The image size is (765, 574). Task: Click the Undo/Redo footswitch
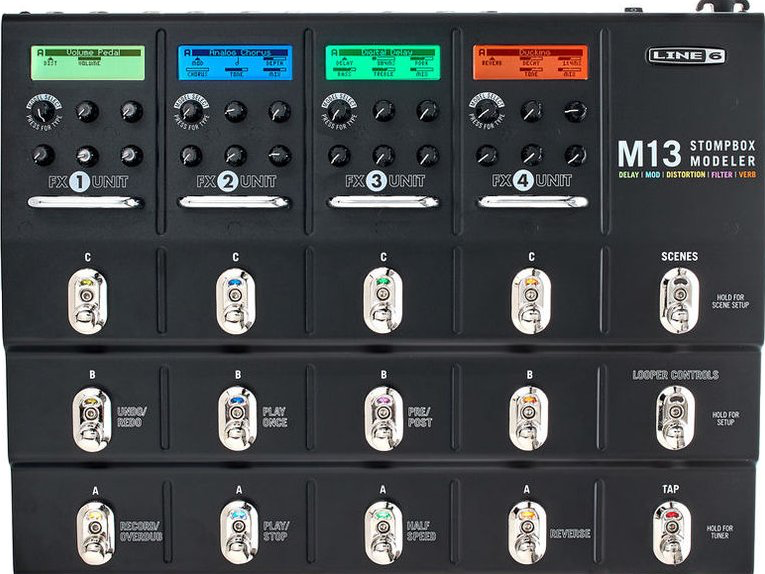[91, 419]
